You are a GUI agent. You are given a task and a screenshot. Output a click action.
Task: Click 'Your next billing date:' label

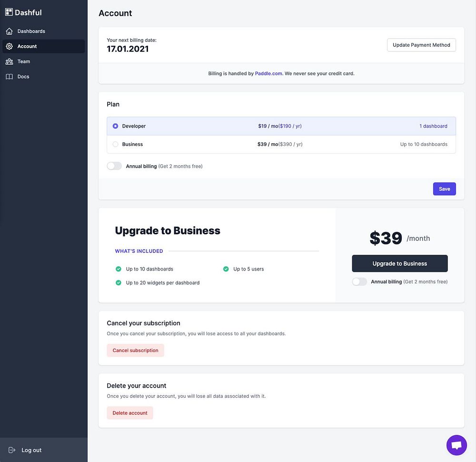coord(132,40)
